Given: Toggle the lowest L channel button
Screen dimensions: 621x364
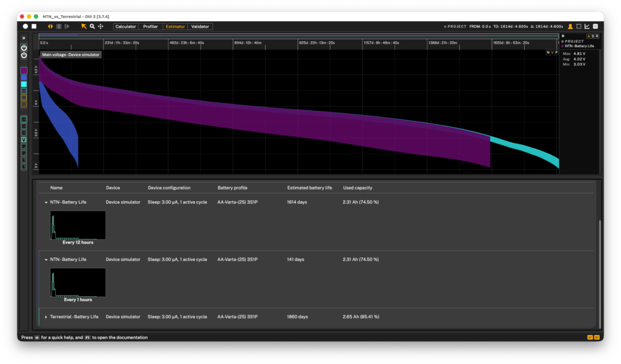Looking at the screenshot, I should (x=24, y=167).
